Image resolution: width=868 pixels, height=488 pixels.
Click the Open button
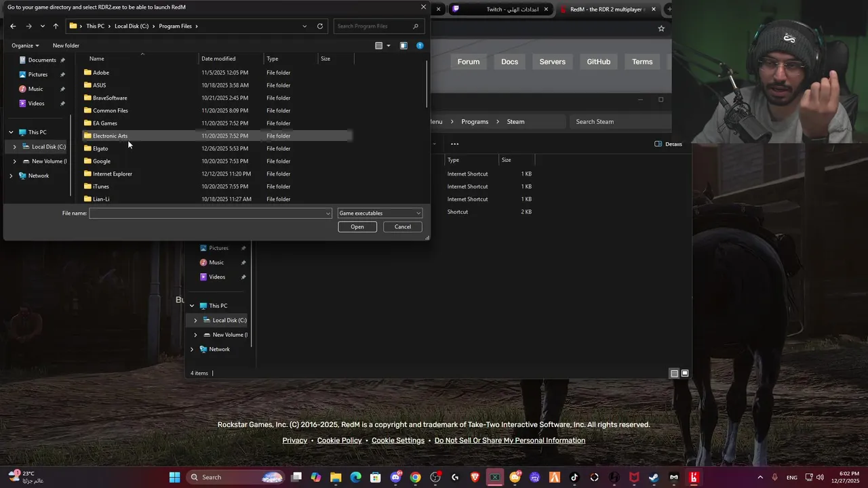(357, 227)
